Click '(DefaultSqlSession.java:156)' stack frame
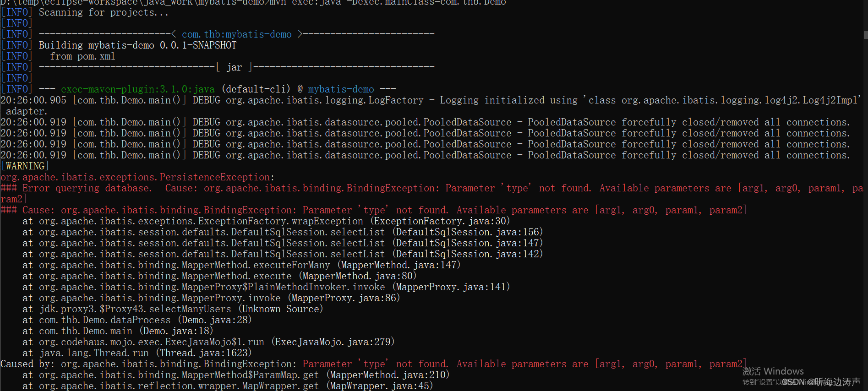This screenshot has width=868, height=391. click(467, 232)
